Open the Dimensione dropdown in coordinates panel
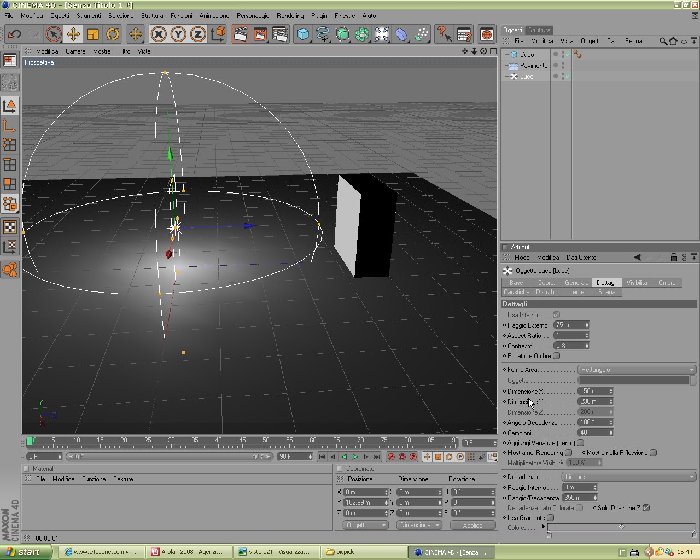700x560 pixels. pos(419,525)
